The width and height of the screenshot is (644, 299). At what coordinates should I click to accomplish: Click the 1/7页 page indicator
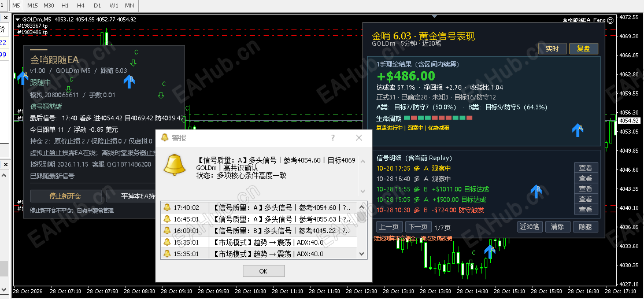[x=442, y=227]
